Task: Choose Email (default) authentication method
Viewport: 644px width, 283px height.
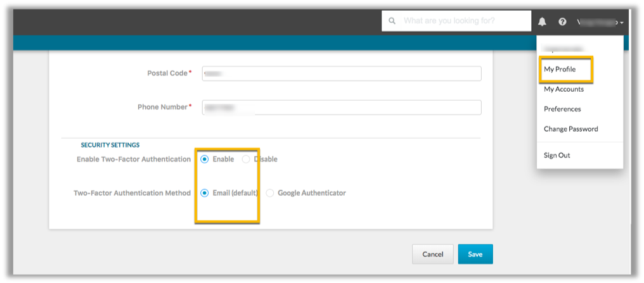Action: [x=205, y=193]
